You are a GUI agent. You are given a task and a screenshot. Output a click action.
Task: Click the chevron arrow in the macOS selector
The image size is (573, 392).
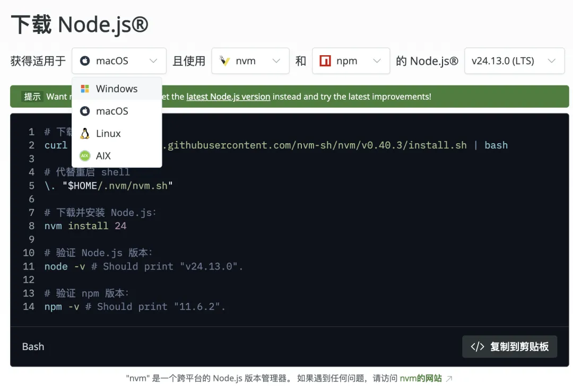coord(153,61)
